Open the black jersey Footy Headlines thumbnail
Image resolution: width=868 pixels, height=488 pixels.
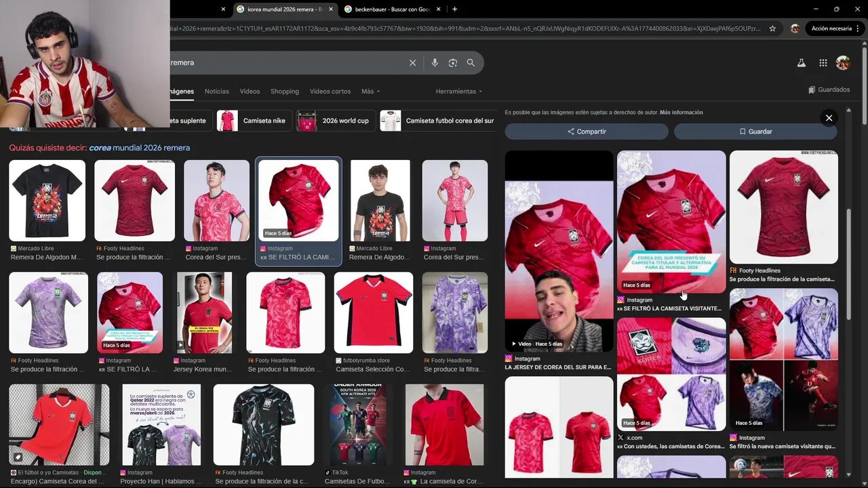coord(263,424)
